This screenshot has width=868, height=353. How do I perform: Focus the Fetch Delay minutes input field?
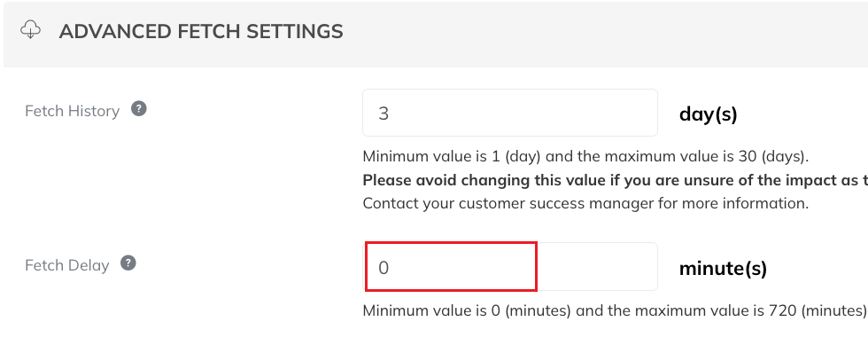510,267
